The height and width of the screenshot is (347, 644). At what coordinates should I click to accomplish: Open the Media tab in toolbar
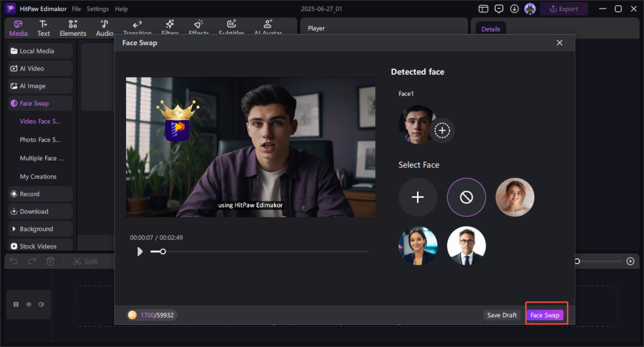pos(18,28)
